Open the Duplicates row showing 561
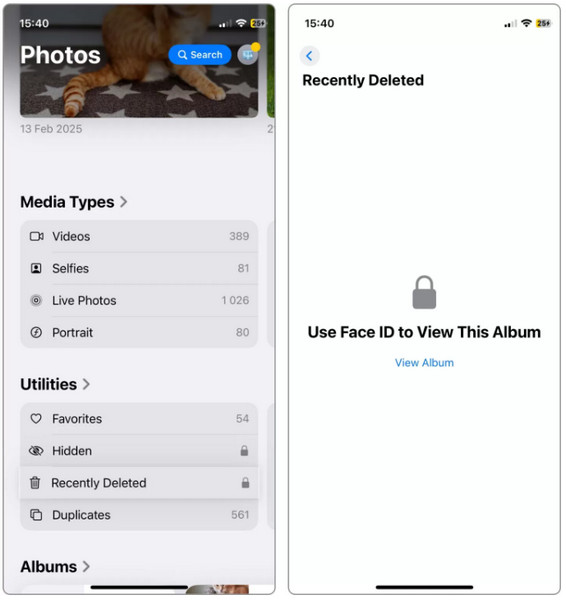The image size is (566, 600). pyautogui.click(x=139, y=515)
